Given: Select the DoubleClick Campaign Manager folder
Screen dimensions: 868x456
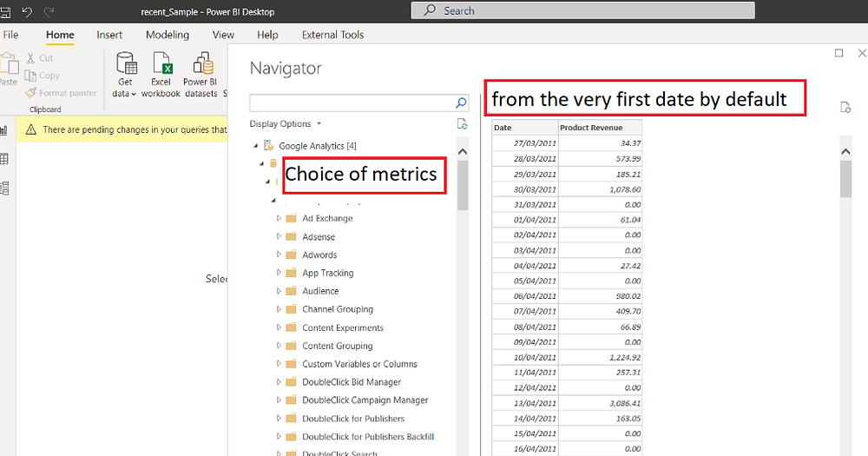Looking at the screenshot, I should coord(365,400).
